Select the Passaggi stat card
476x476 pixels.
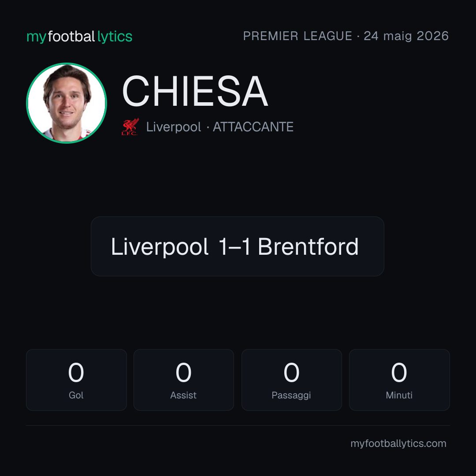[x=291, y=380]
